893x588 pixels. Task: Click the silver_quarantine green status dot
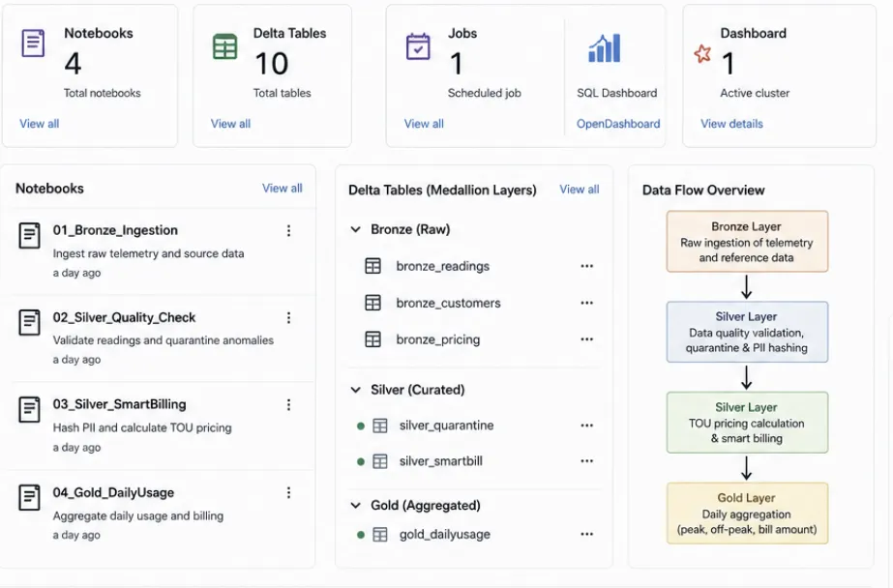point(361,426)
